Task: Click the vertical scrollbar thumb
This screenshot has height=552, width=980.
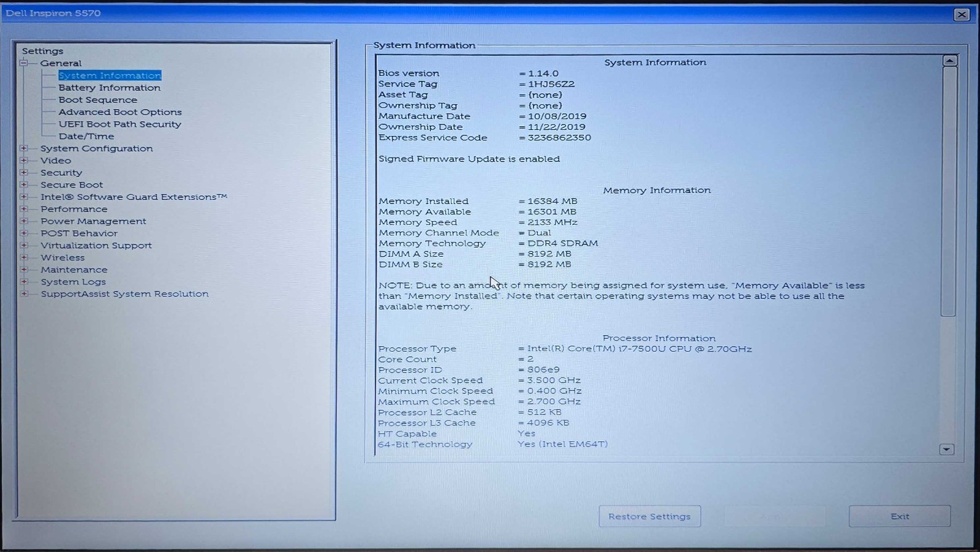Action: pyautogui.click(x=949, y=191)
